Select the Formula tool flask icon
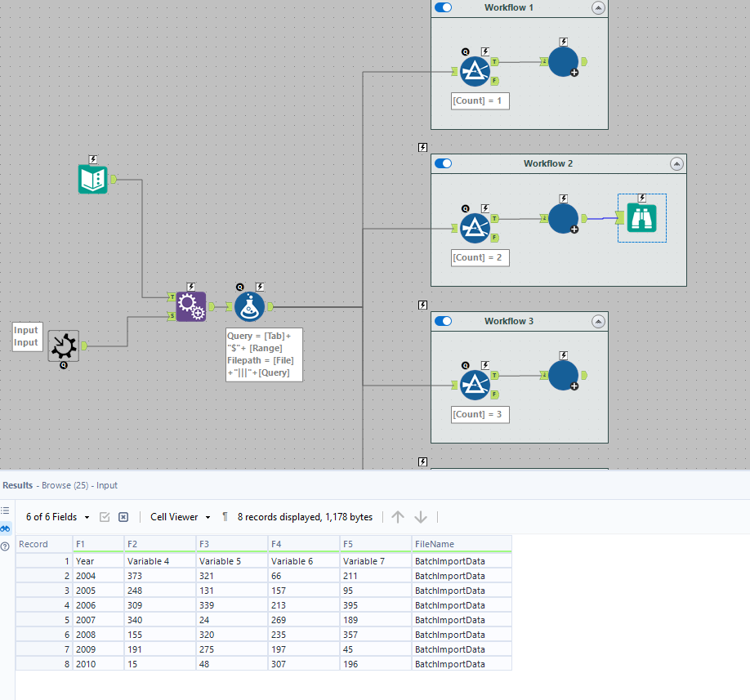 coord(249,306)
